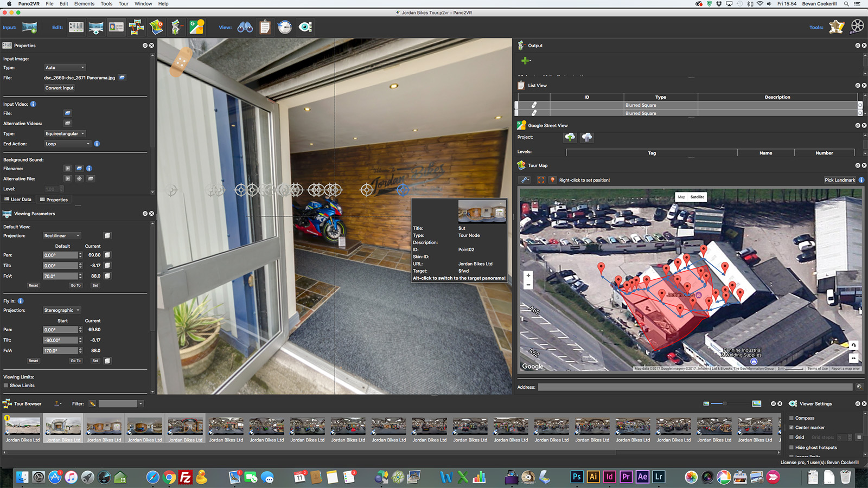
Task: Click the default Pan stepper arrows
Action: (80, 255)
